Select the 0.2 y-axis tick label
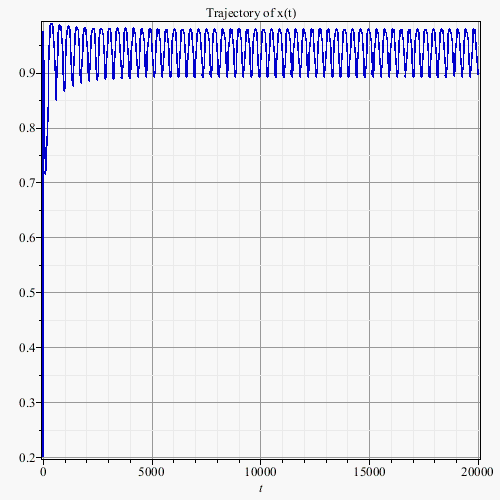500x500 pixels. pos(27,457)
